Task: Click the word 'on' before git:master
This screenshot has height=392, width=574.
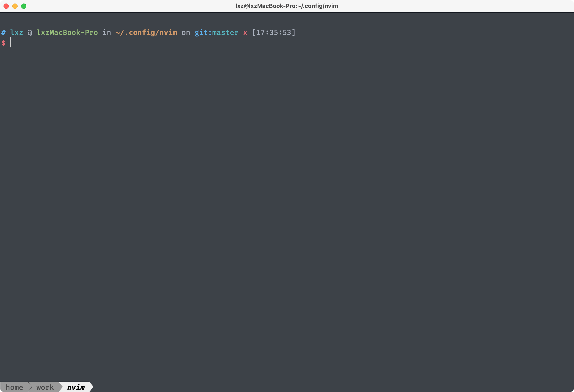Action: [186, 32]
